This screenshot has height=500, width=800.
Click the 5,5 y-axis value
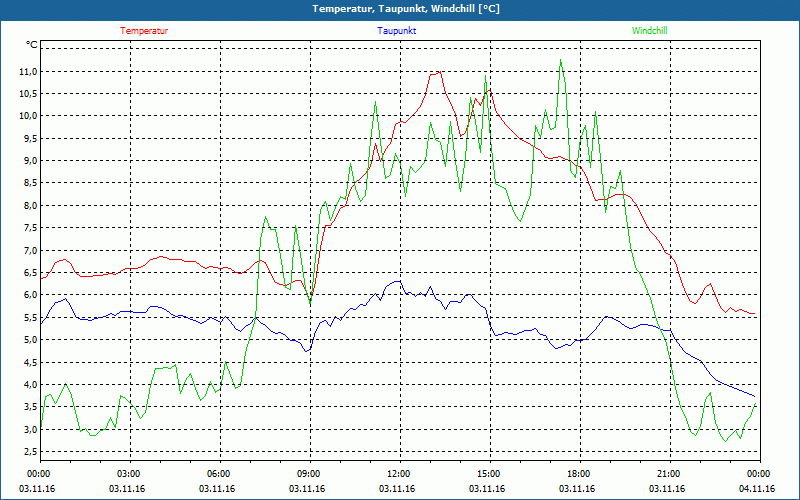tap(29, 317)
